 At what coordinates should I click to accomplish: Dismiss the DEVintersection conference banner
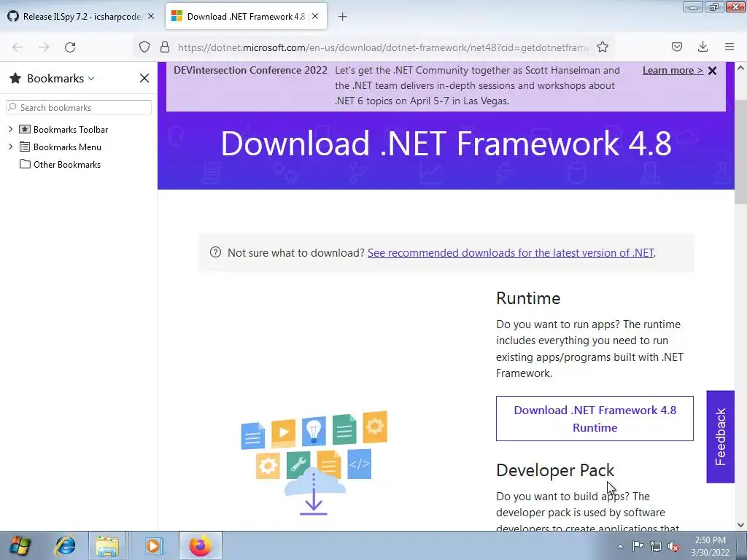coord(712,71)
